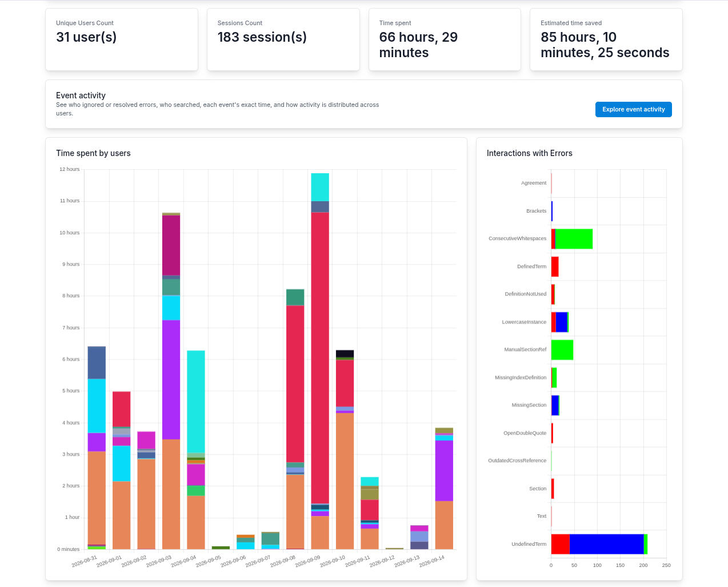This screenshot has height=587, width=728.
Task: Click the "OpenDoubleQuote" axis label
Action: tap(525, 433)
